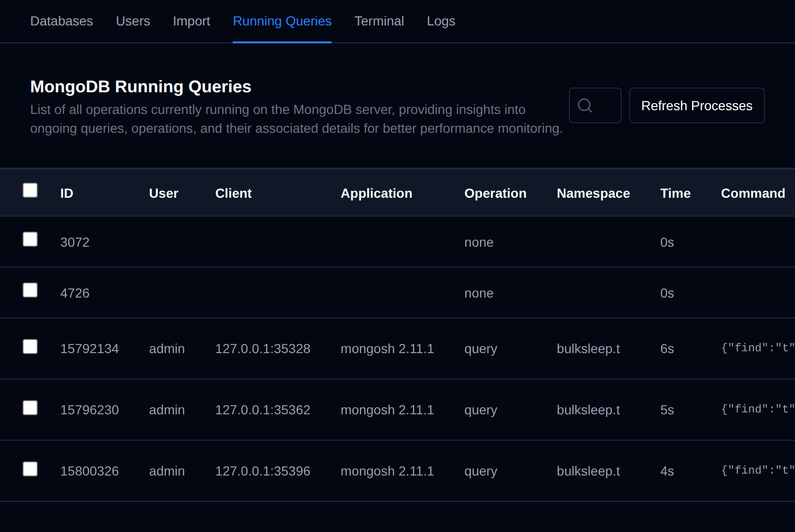Image resolution: width=795 pixels, height=532 pixels.
Task: Click Refresh Processes button
Action: pyautogui.click(x=697, y=105)
